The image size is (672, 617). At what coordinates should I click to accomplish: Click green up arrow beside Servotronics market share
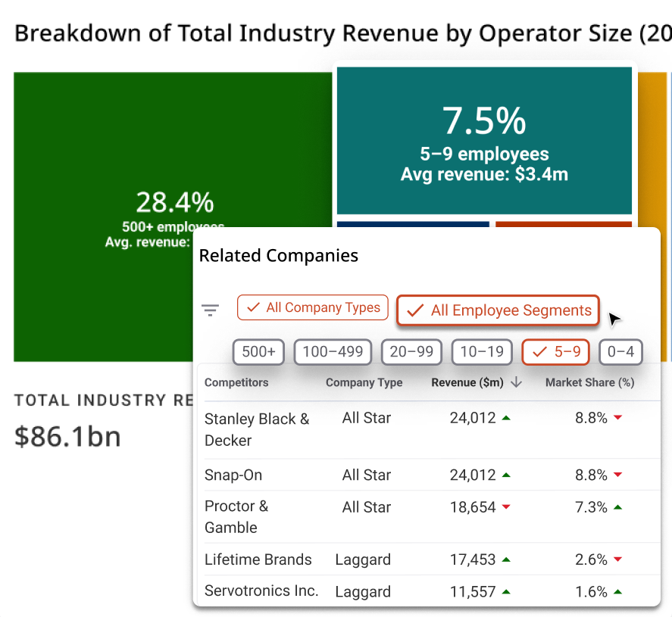pyautogui.click(x=617, y=592)
